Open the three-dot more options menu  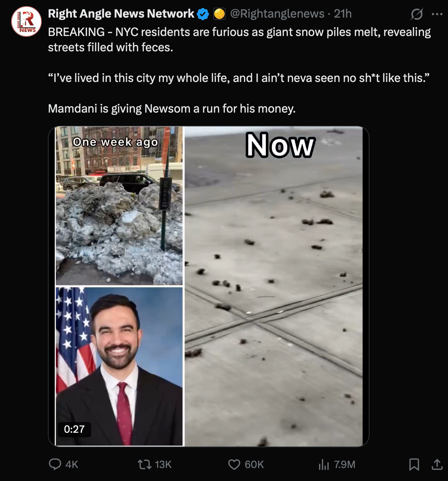click(x=437, y=14)
